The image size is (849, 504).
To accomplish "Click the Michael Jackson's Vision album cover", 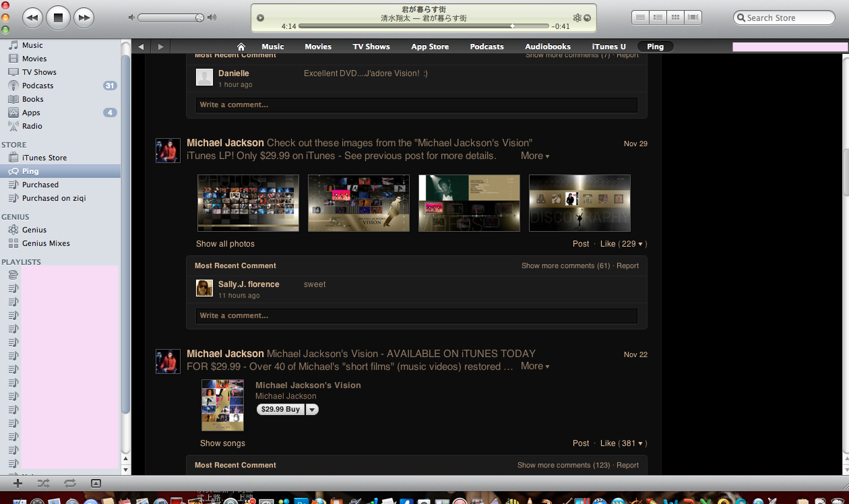I will (x=222, y=405).
